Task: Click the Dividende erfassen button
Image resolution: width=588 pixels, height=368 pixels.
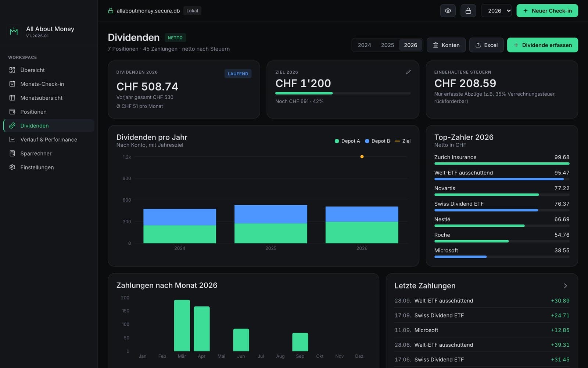Action: pos(542,45)
